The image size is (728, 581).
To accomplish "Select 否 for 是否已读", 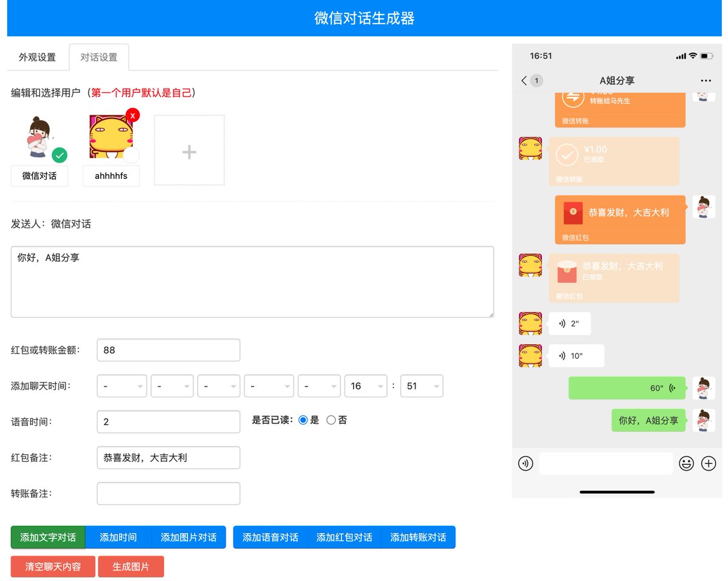I will click(331, 420).
